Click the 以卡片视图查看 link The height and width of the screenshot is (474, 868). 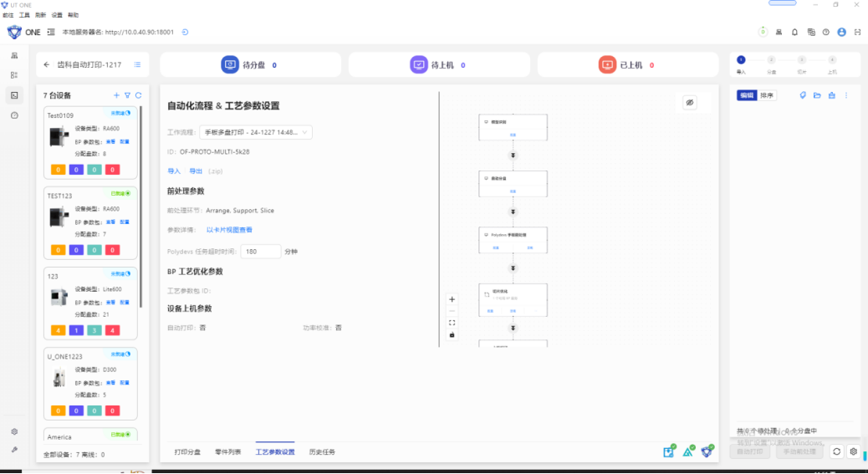click(229, 229)
